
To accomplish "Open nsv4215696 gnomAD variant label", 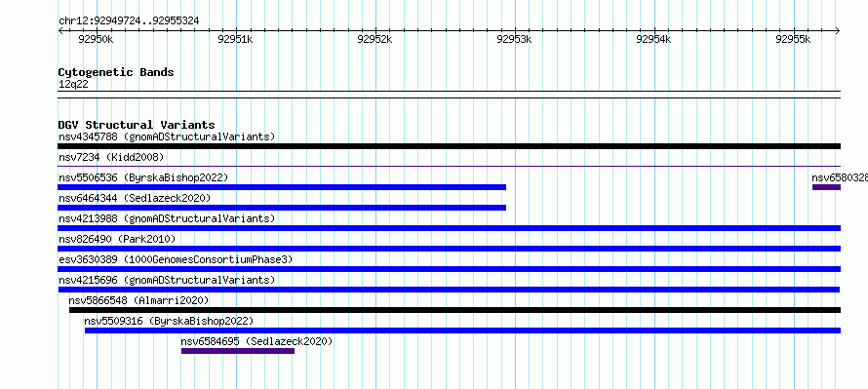I will coord(167,280).
